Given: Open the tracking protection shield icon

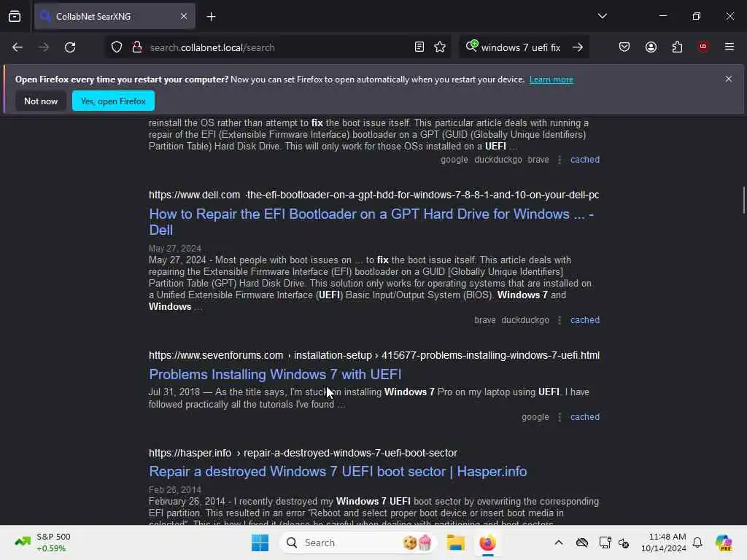Looking at the screenshot, I should (117, 47).
